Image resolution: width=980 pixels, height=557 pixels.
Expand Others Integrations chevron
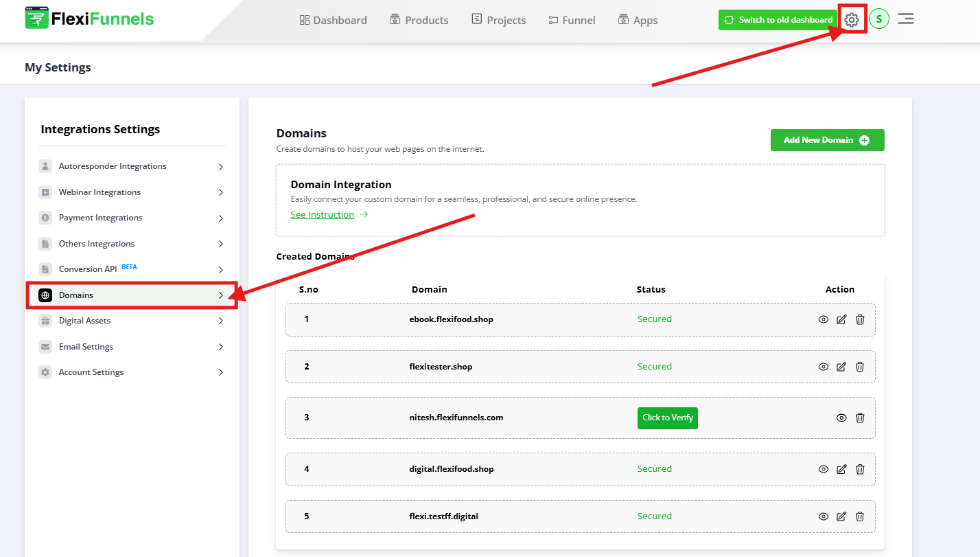click(220, 244)
